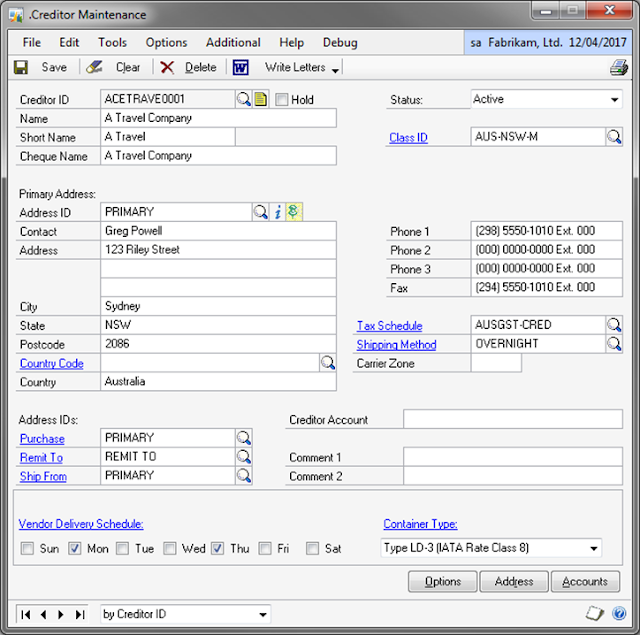Go to next record
The height and width of the screenshot is (635, 640).
[x=61, y=615]
